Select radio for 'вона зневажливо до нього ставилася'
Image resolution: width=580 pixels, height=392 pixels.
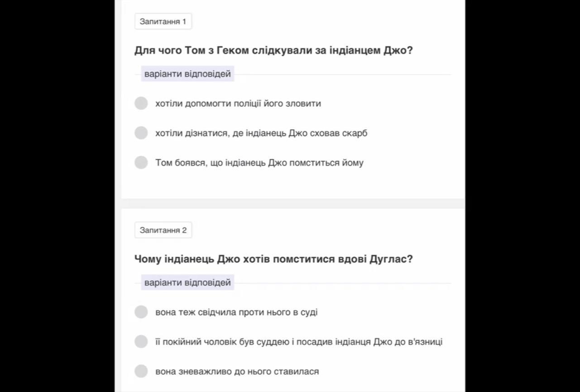pos(141,371)
